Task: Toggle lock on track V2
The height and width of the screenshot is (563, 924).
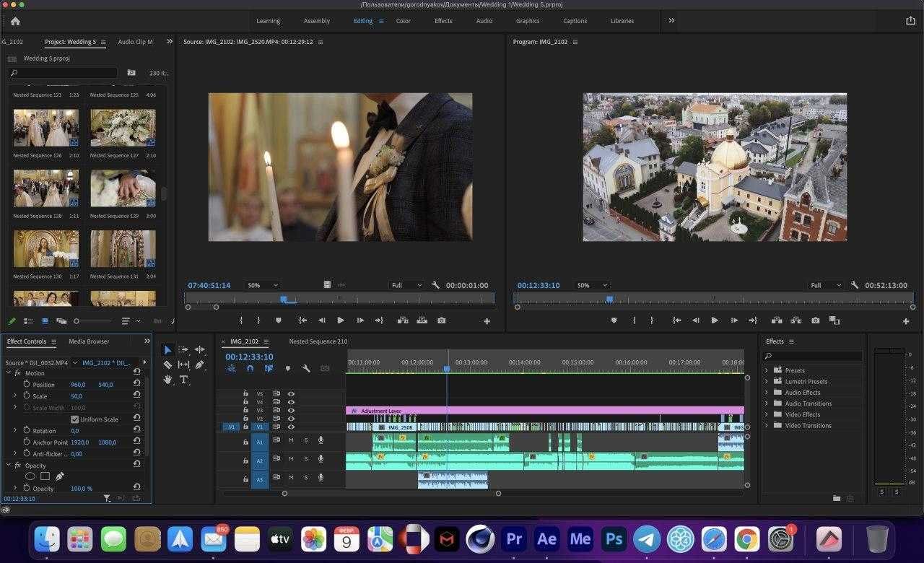Action: [245, 419]
